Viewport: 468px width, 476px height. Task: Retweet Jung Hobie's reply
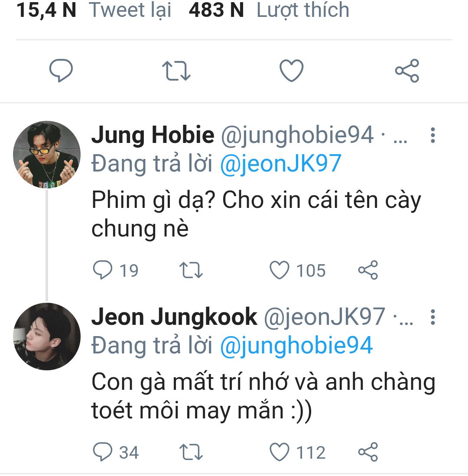point(191,270)
